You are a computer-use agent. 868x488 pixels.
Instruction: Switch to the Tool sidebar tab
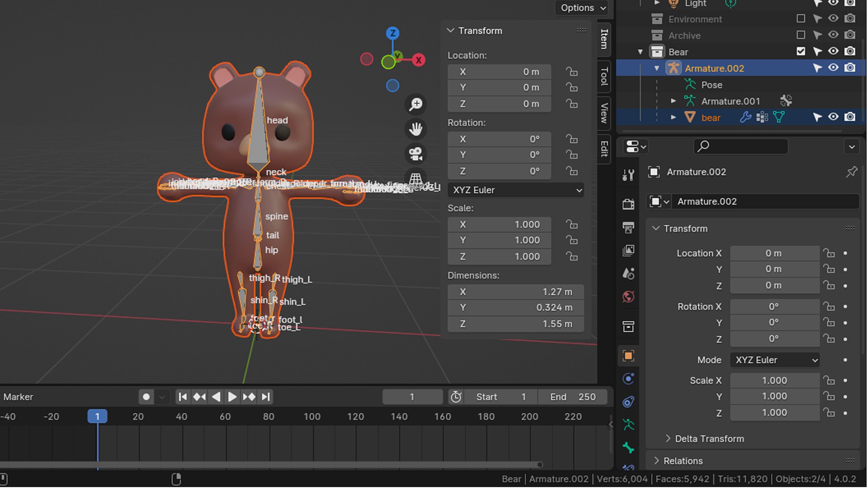(604, 76)
